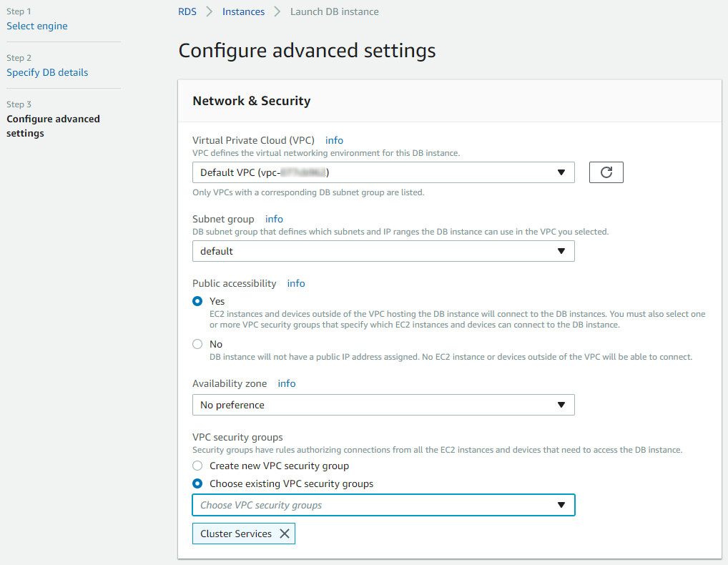728x565 pixels.
Task: Show info for Public accessibility
Action: pyautogui.click(x=296, y=283)
